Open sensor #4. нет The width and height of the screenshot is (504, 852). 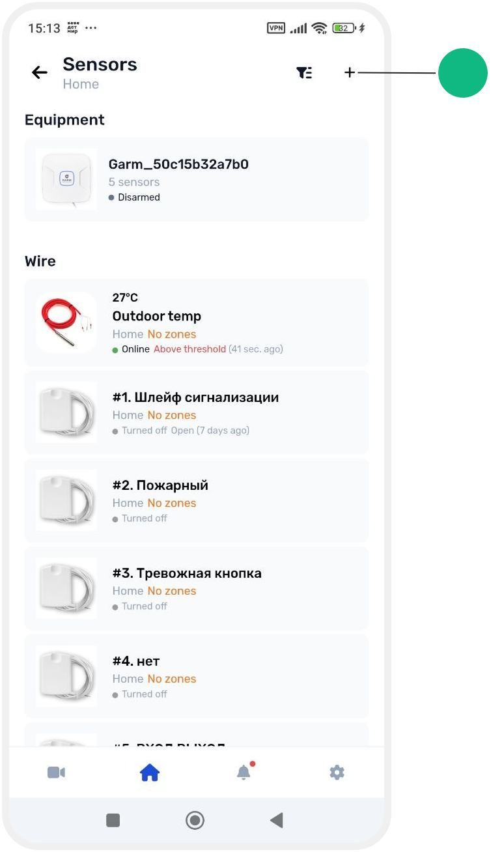pyautogui.click(x=197, y=676)
